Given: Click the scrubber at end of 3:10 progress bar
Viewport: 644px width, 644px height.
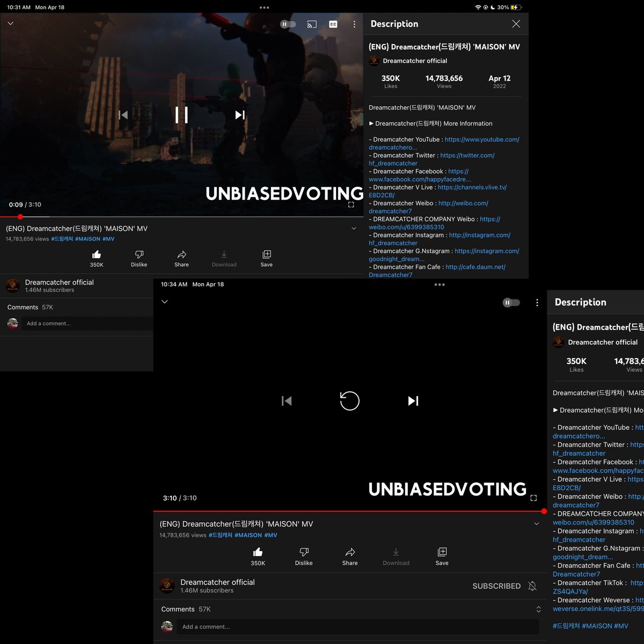Looking at the screenshot, I should 544,511.
